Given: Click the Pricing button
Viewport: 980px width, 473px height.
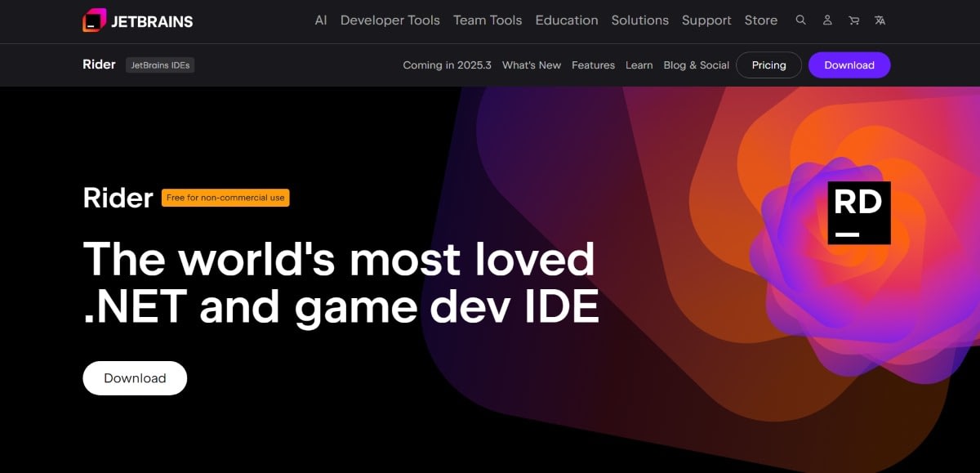Looking at the screenshot, I should coord(768,65).
